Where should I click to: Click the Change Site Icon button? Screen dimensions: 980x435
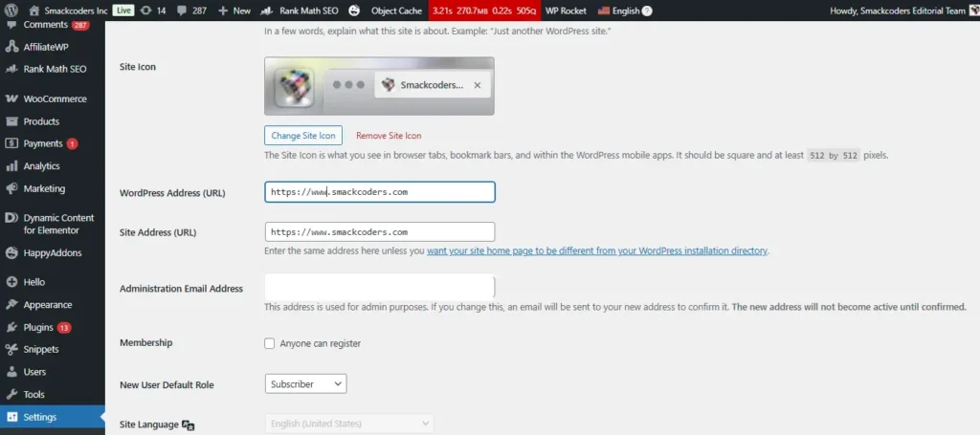302,136
